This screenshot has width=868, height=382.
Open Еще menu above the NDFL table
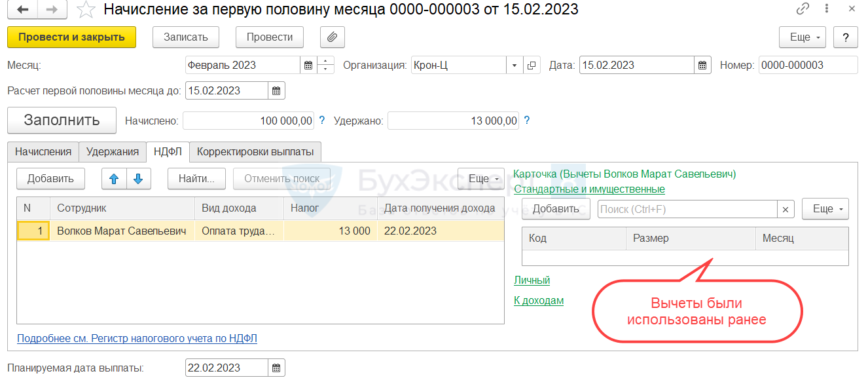pyautogui.click(x=480, y=178)
